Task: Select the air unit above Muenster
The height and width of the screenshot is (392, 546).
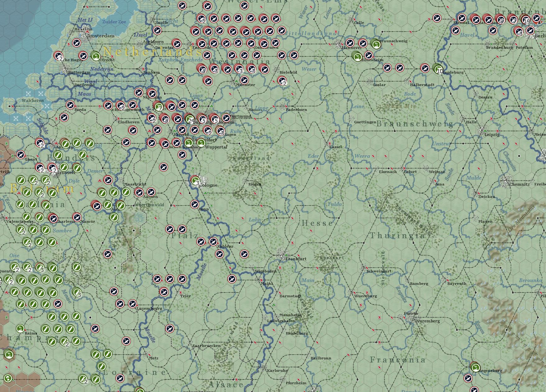Action: (245, 80)
